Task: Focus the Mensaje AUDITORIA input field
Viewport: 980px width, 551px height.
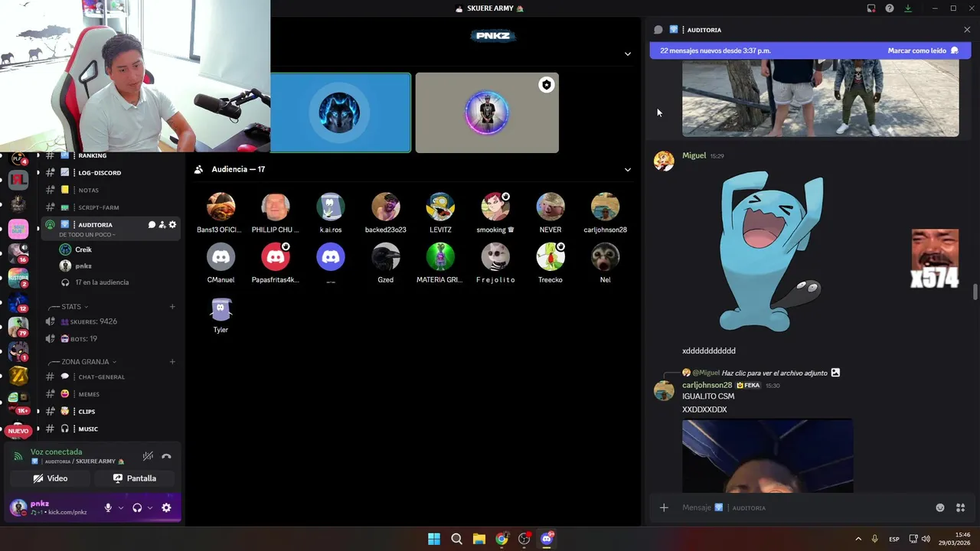Action: pyautogui.click(x=804, y=507)
